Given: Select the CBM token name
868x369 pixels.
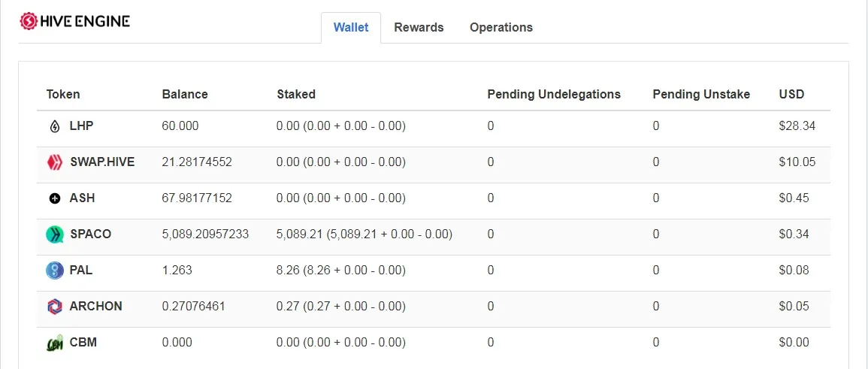Looking at the screenshot, I should coord(83,343).
